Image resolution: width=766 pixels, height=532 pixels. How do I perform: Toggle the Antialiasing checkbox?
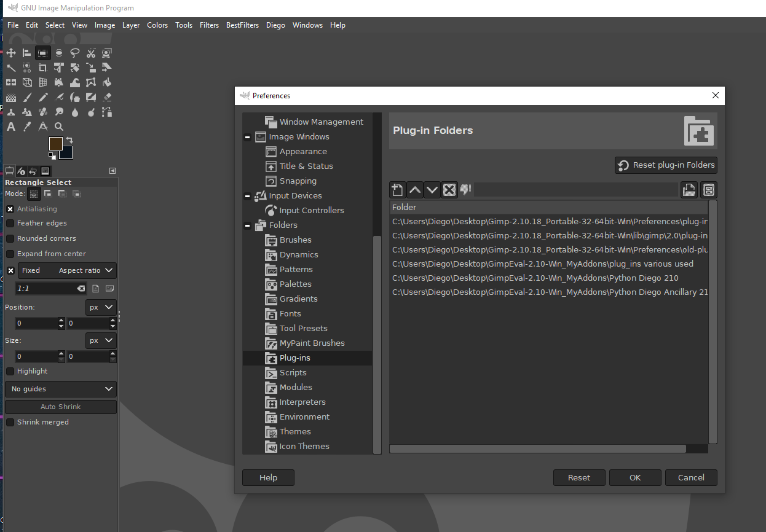click(10, 209)
